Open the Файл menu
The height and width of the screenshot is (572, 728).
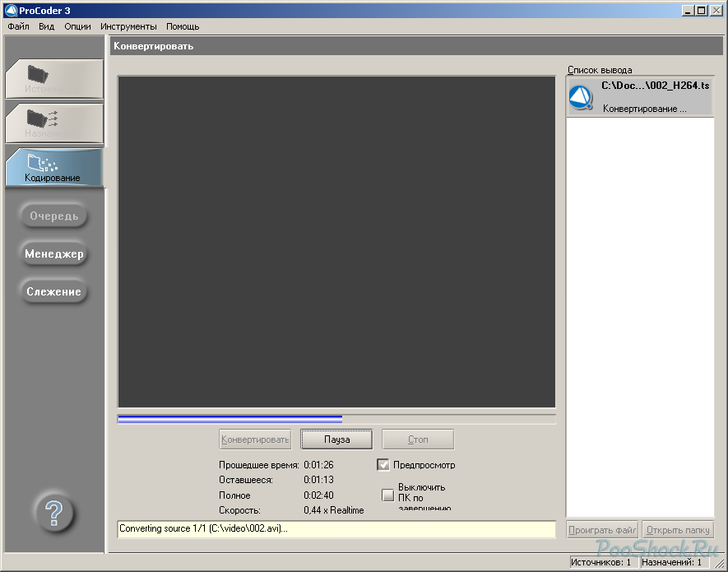pyautogui.click(x=19, y=26)
